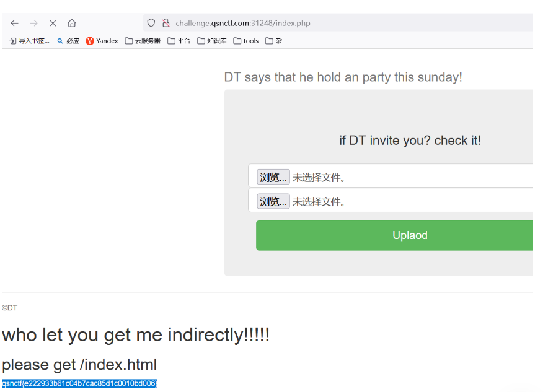
Task: Click the highlighted qsnctf flag text
Action: (79, 383)
